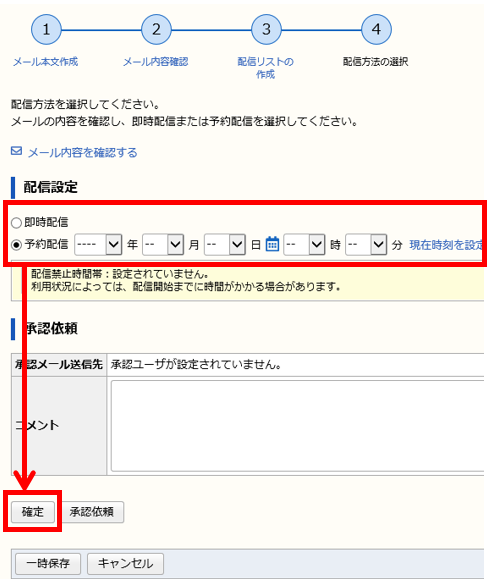
Task: Open the day (日) dropdown
Action: (225, 244)
